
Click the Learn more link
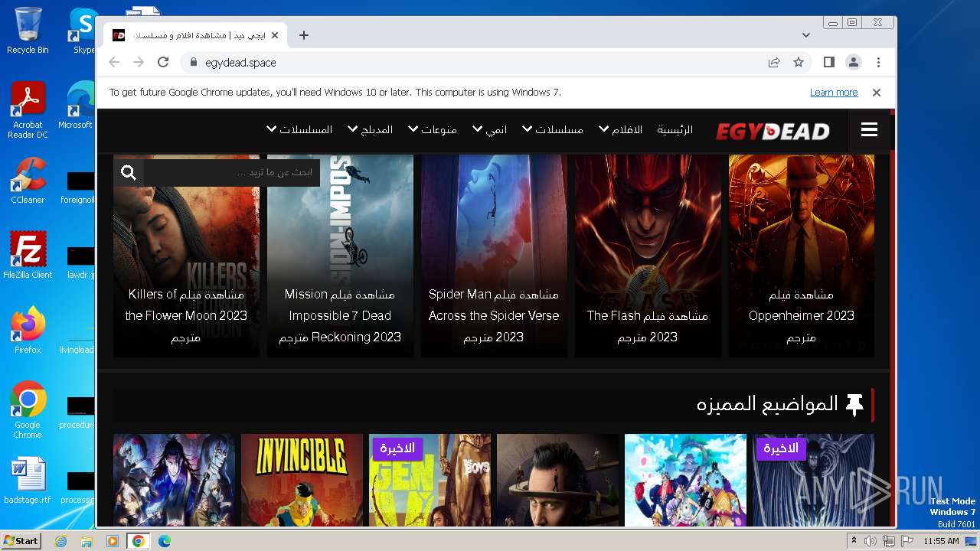[834, 92]
